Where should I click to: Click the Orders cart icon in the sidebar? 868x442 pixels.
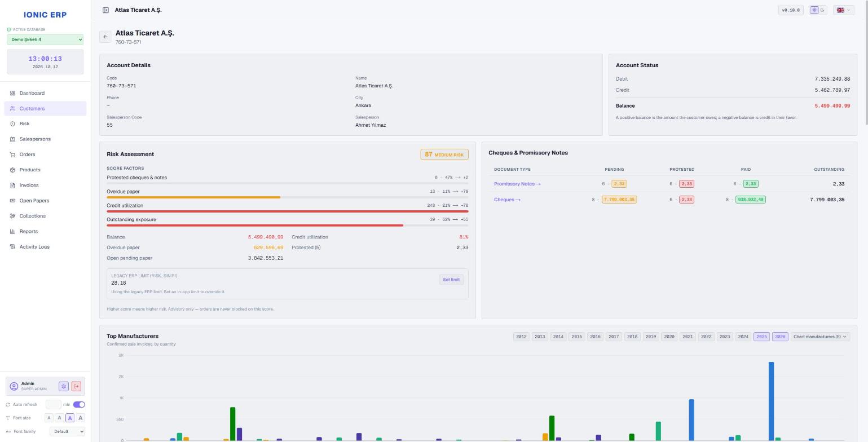point(12,154)
